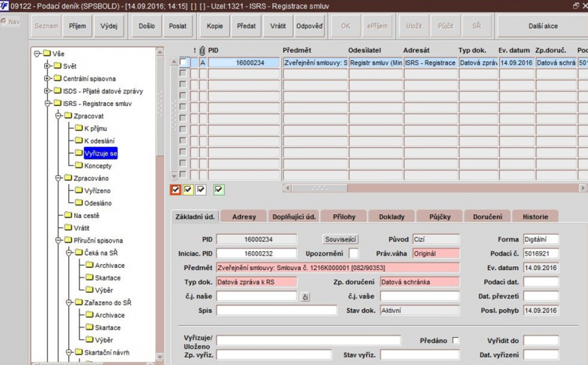This screenshot has width=588, height=365.
Task: Click the paperclip attachment column icon
Action: (x=202, y=50)
